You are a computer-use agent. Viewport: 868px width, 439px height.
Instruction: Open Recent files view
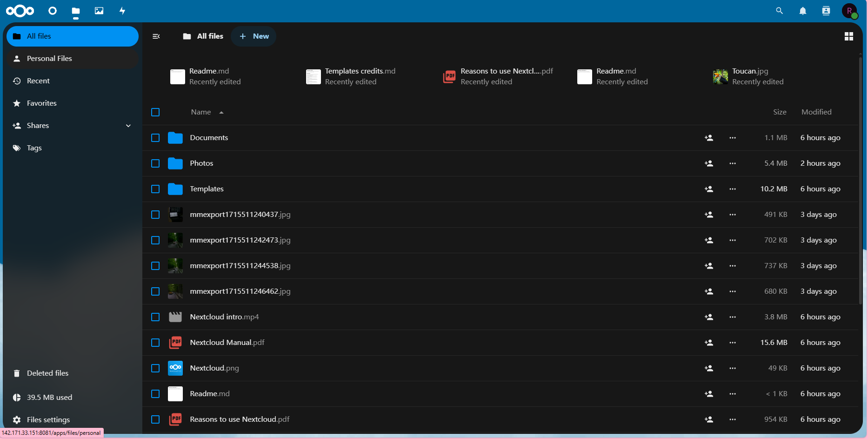coord(73,81)
